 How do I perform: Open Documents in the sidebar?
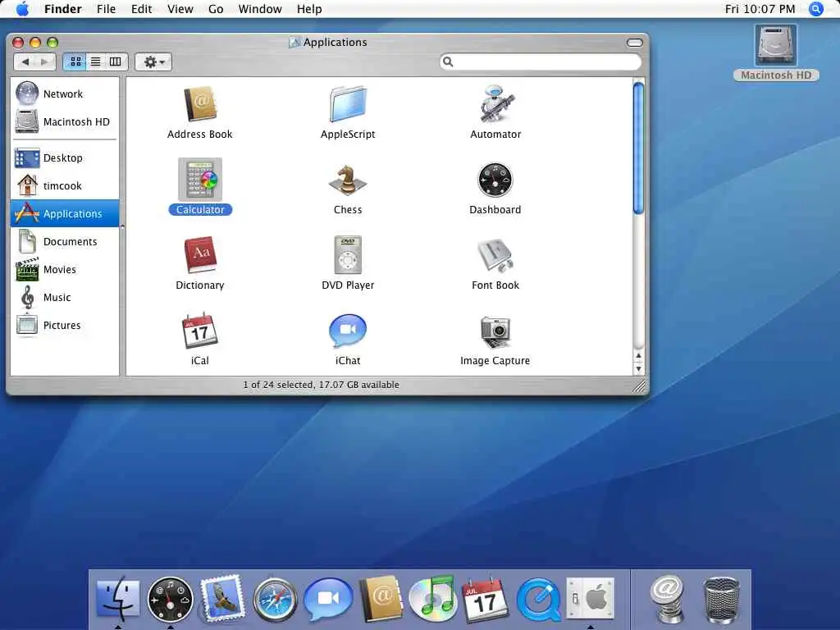point(65,242)
